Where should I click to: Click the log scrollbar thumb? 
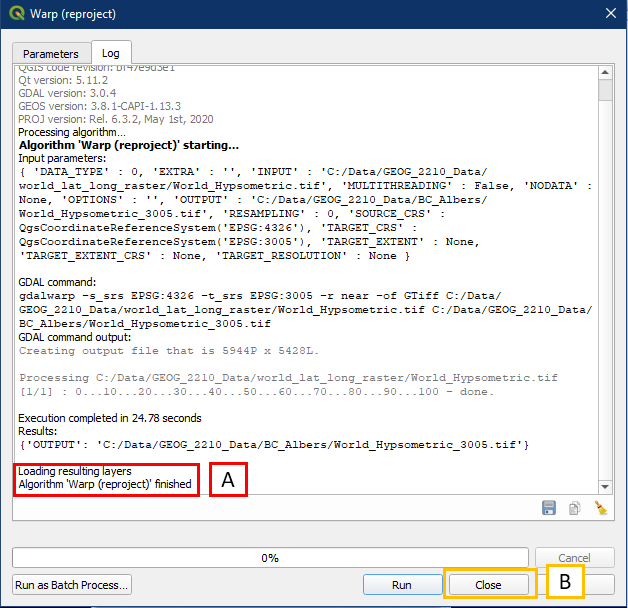(x=605, y=91)
